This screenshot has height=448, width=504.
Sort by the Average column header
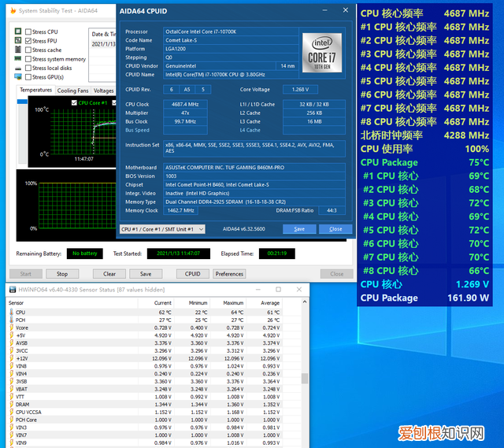(263, 303)
